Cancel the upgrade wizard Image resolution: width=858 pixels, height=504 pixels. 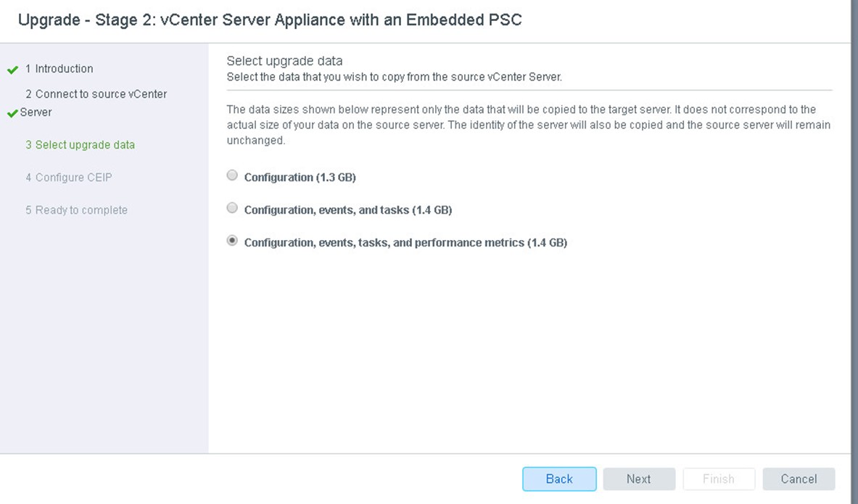pos(799,479)
